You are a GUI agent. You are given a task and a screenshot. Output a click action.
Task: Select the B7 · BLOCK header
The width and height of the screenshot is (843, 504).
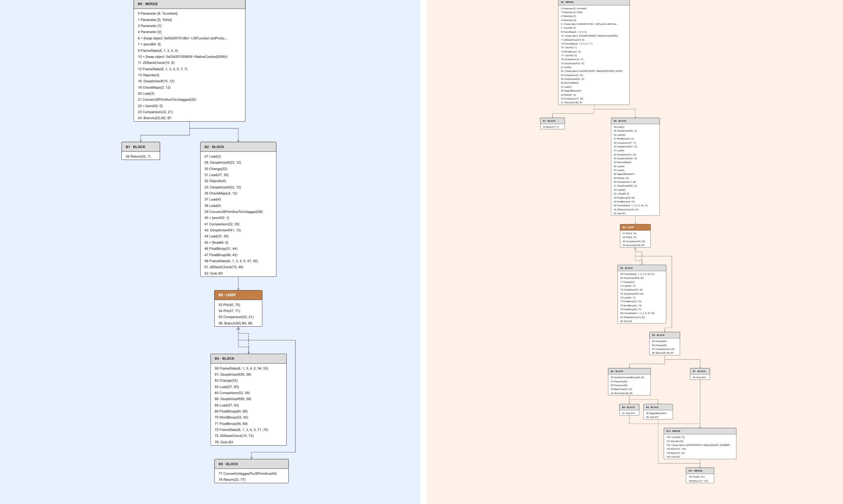(x=700, y=371)
